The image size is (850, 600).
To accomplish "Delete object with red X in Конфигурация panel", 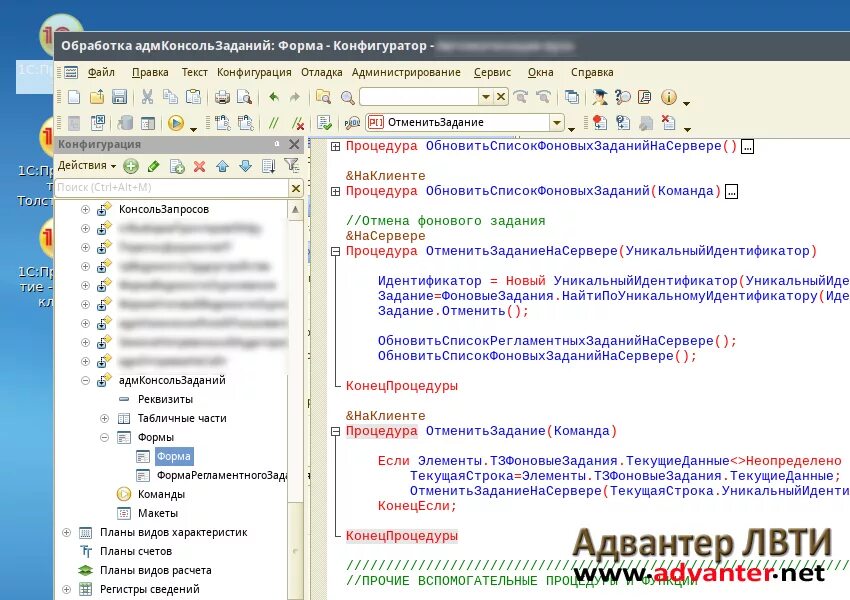I will point(199,166).
